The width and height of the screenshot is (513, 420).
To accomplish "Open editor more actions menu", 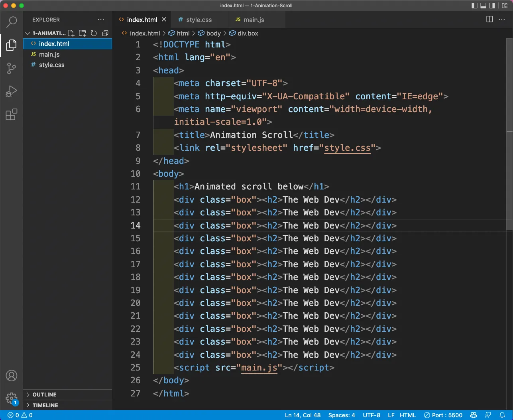I will click(502, 19).
